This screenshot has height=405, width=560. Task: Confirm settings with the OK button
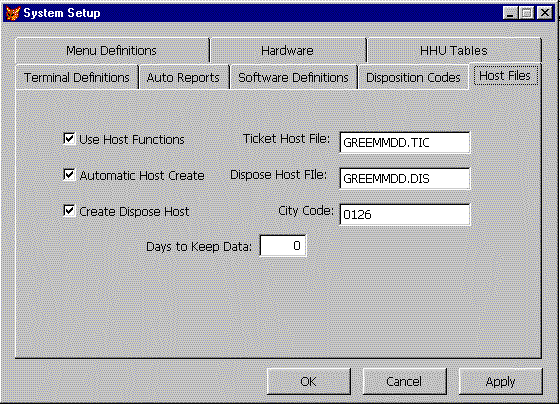coord(309,381)
